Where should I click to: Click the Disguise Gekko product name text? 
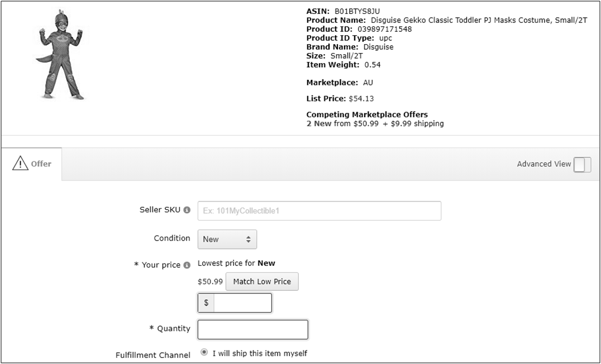[x=479, y=20]
